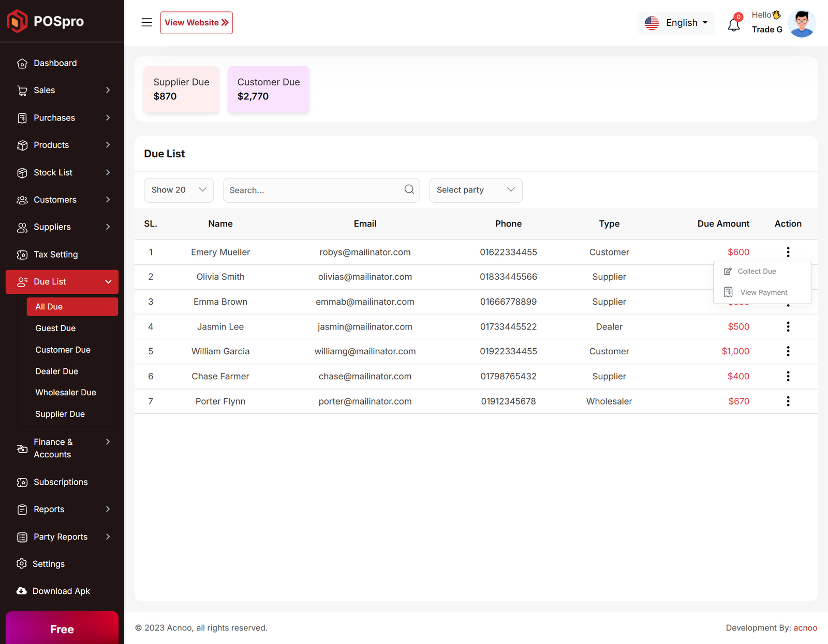Click the acnoo developer link
The height and width of the screenshot is (644, 828).
pos(805,628)
